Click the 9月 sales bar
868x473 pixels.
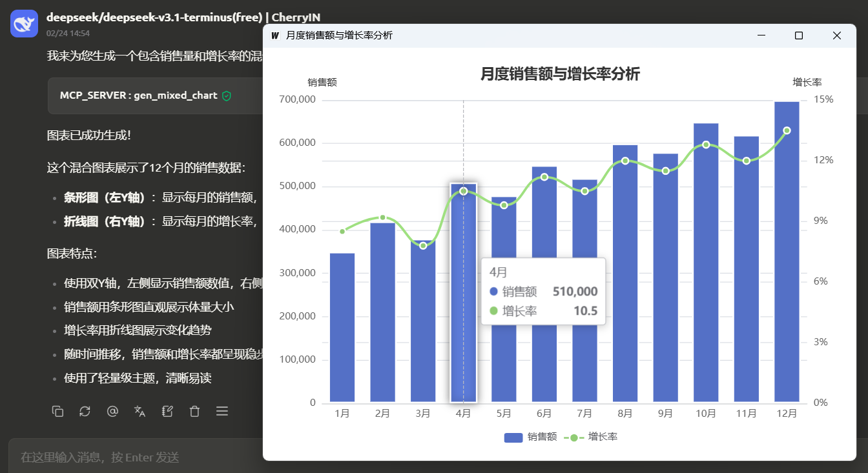[x=665, y=278]
